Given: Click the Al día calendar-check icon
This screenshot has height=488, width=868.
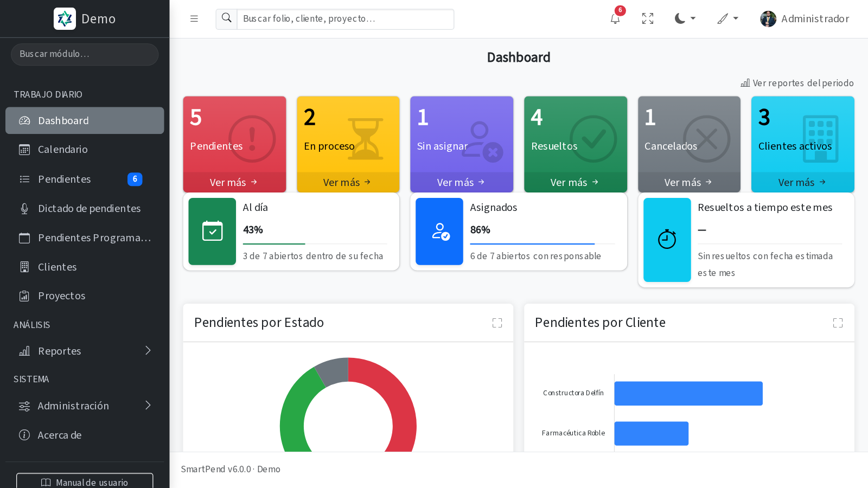Looking at the screenshot, I should [212, 231].
